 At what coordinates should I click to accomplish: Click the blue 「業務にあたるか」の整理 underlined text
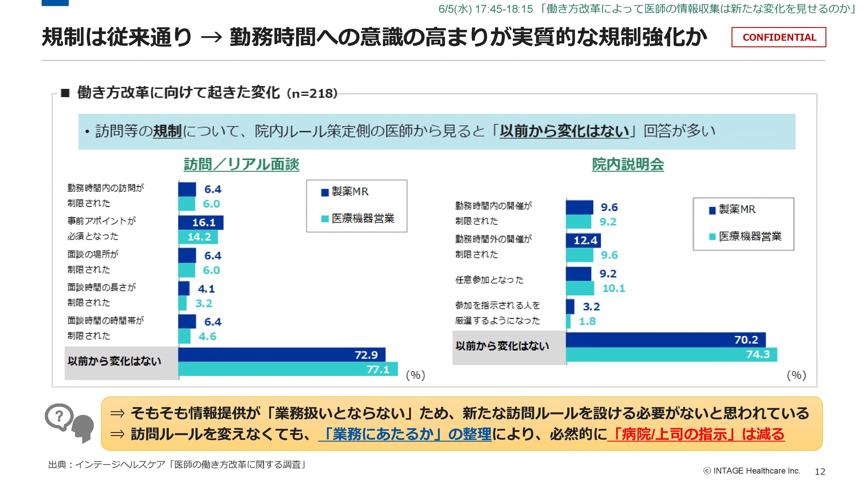click(405, 434)
